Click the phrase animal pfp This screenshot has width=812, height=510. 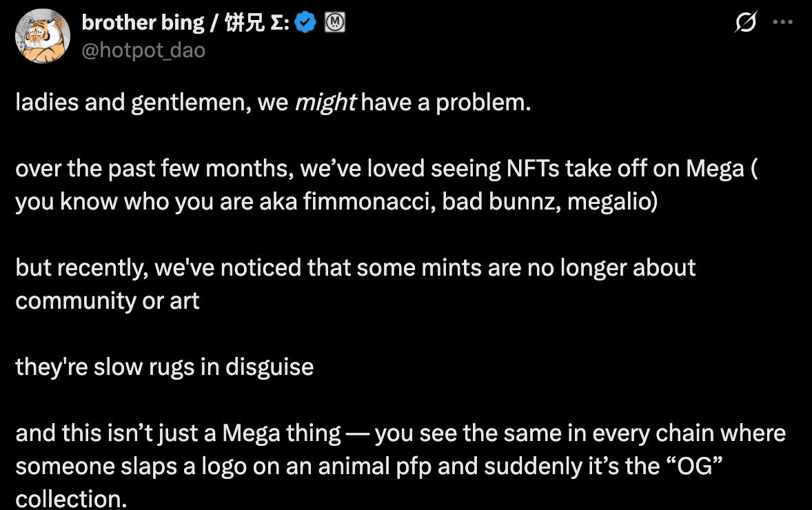(374, 467)
